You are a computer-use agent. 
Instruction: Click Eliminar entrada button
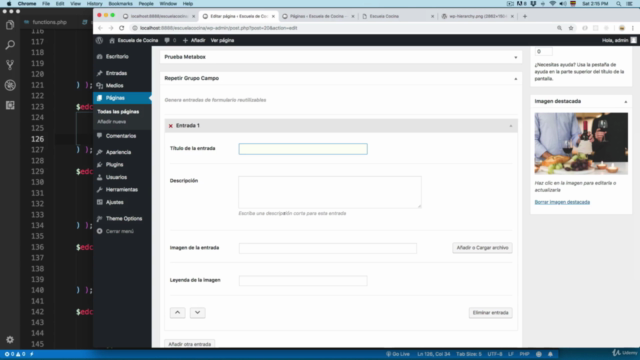(491, 313)
